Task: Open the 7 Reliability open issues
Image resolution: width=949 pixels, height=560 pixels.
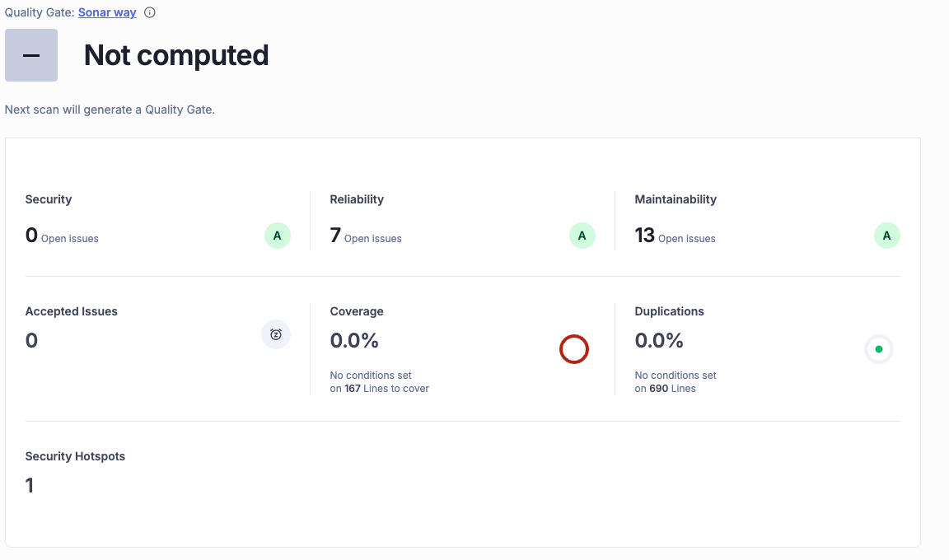Action: click(335, 236)
